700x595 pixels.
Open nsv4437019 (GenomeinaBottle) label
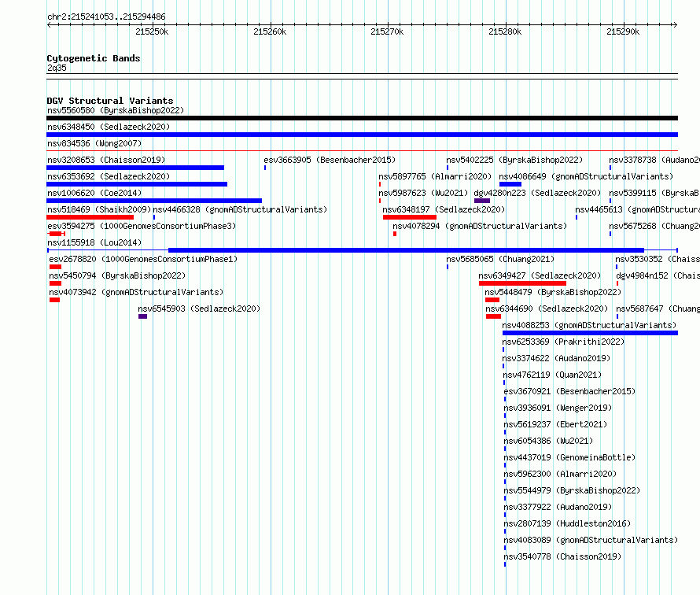point(569,457)
